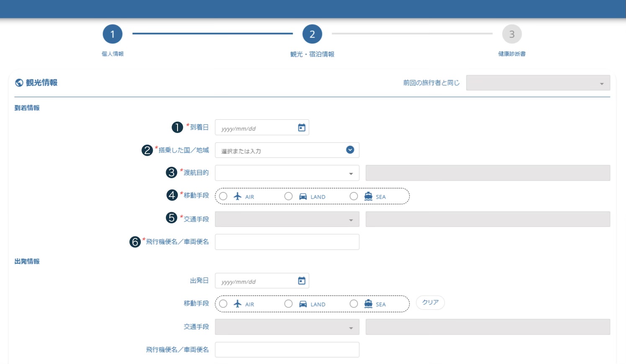Open the 出発日 calendar picker icon
Screen dimensions: 626x364
point(301,281)
